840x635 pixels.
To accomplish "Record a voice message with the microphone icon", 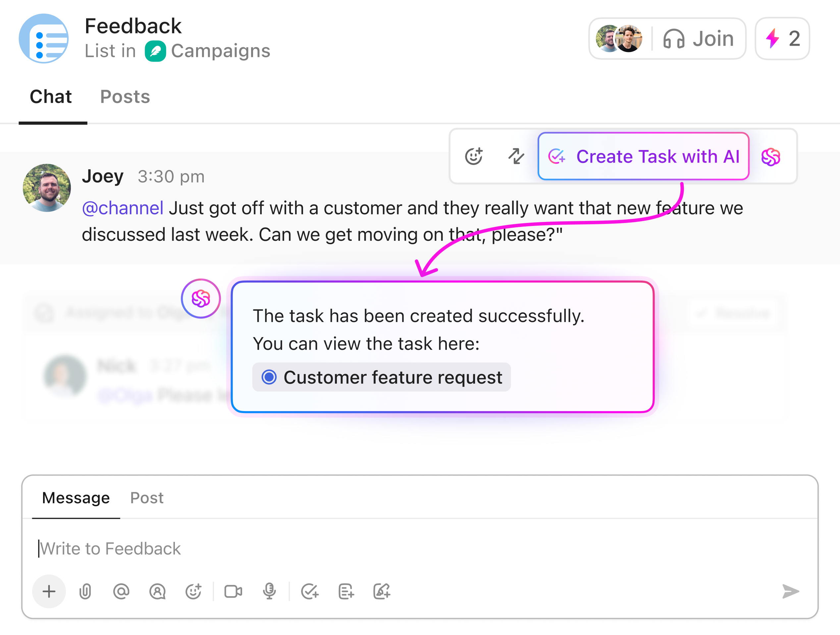I will click(270, 591).
